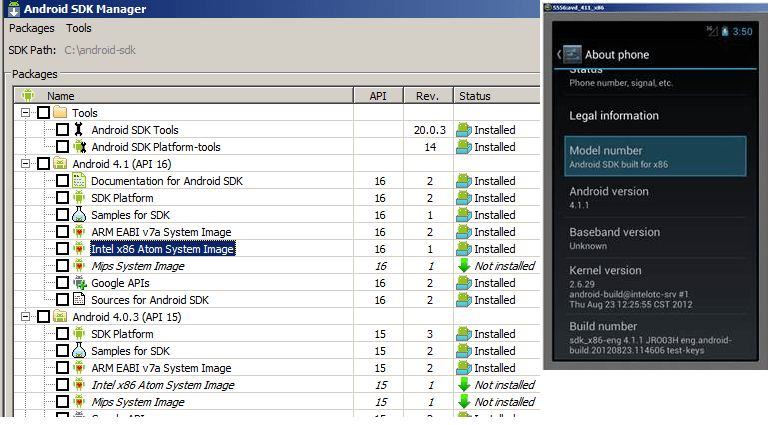
Task: Enable the ARM EABI v7a System Image (API 16) checkbox
Action: [62, 232]
